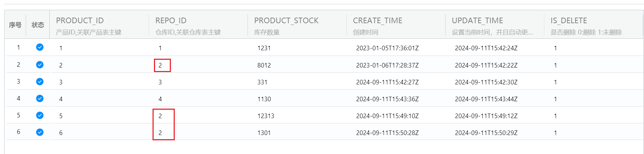
Task: Click the stock value 8012
Action: point(264,65)
